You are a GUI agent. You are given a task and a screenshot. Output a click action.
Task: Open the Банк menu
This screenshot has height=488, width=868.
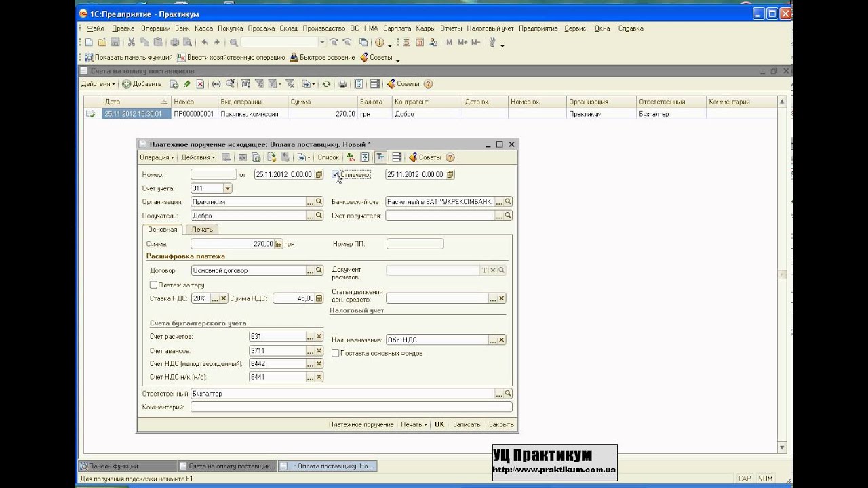pyautogui.click(x=182, y=28)
